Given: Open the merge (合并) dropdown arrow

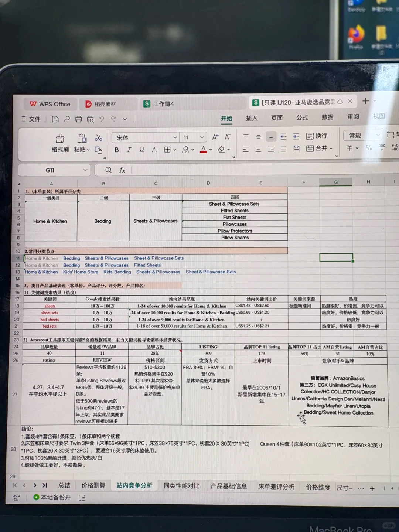Looking at the screenshot, I should point(331,149).
